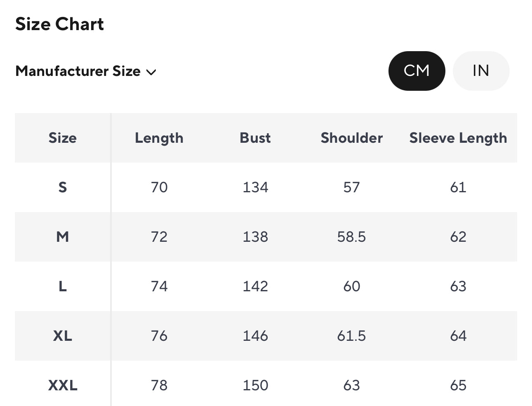Image resolution: width=532 pixels, height=406 pixels.
Task: Switch units to IN
Action: click(481, 71)
